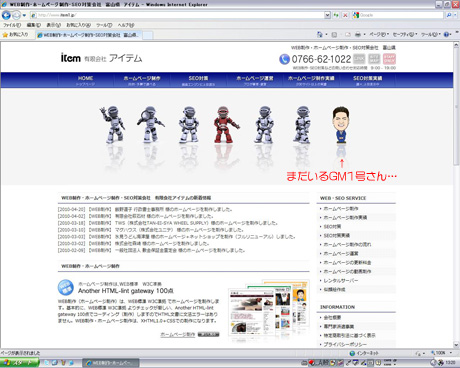The height and width of the screenshot is (368, 460).
Task: Click the SEO対策実績 navigation item
Action: (367, 80)
